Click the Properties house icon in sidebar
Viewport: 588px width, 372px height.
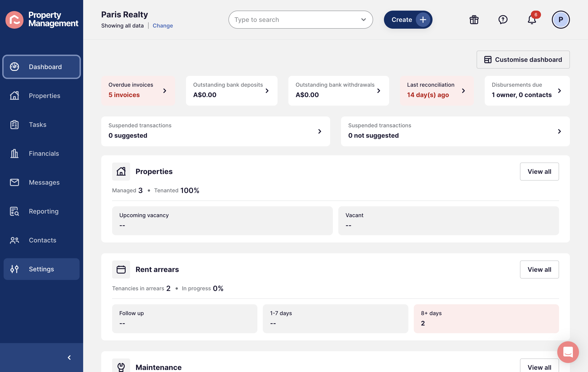(14, 95)
